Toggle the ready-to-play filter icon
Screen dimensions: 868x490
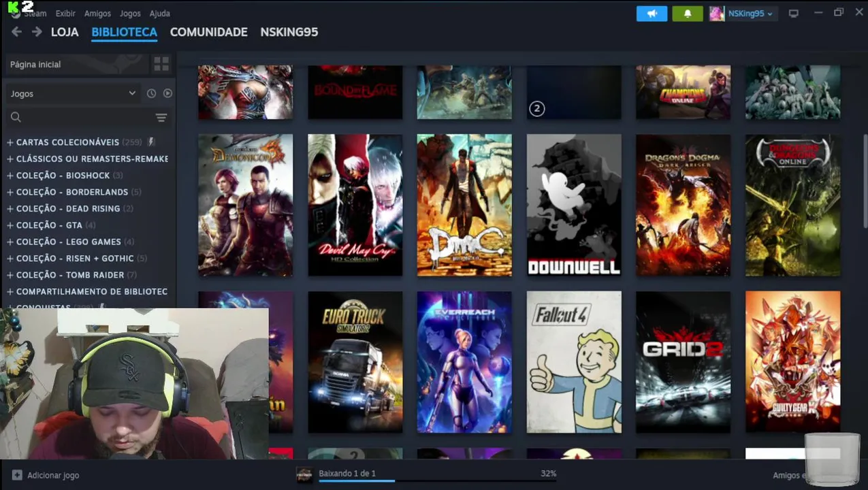pyautogui.click(x=167, y=93)
